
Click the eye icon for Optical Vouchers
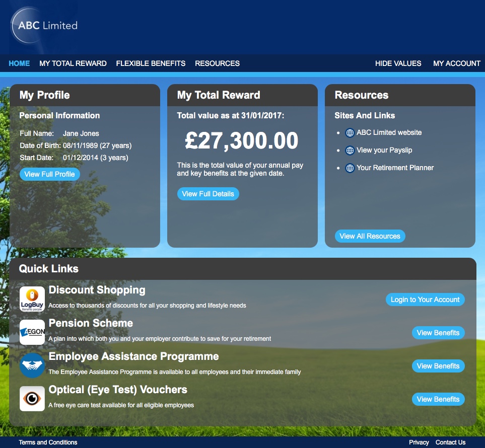tap(32, 399)
